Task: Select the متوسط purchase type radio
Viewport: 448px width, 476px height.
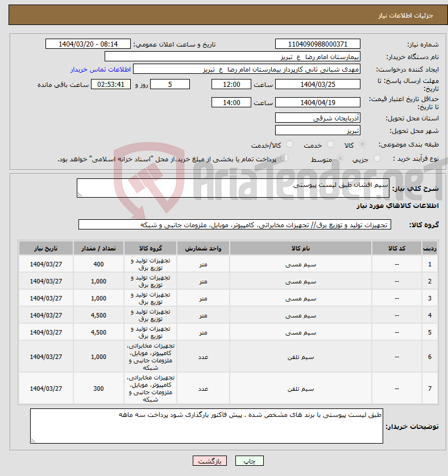Action: (x=340, y=158)
